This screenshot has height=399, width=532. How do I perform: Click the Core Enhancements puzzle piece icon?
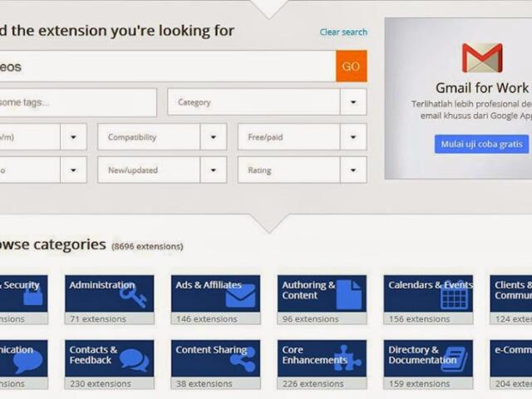(347, 358)
